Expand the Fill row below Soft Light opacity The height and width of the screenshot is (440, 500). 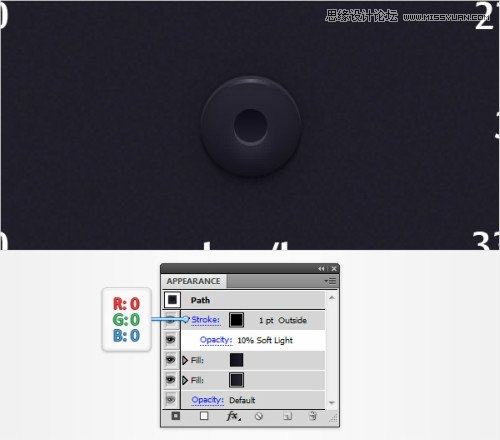click(x=185, y=360)
